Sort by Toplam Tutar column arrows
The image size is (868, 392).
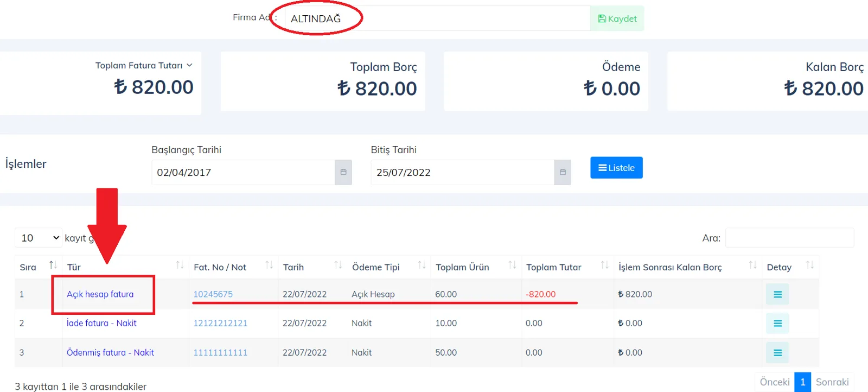pos(604,265)
